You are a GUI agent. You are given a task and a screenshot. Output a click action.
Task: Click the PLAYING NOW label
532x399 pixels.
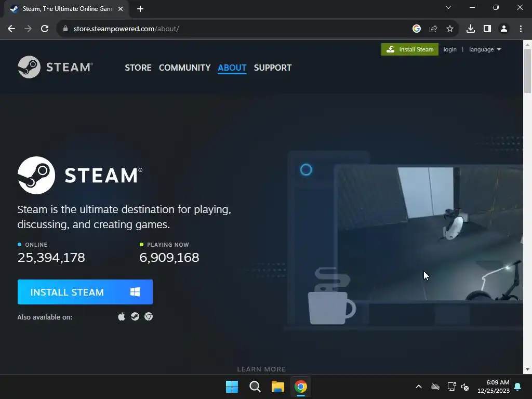tap(168, 245)
